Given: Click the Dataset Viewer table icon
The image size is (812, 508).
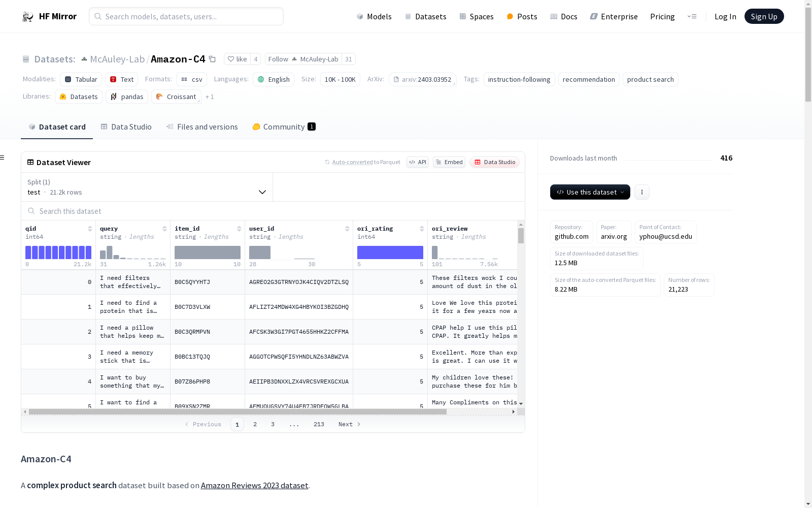Looking at the screenshot, I should (30, 162).
